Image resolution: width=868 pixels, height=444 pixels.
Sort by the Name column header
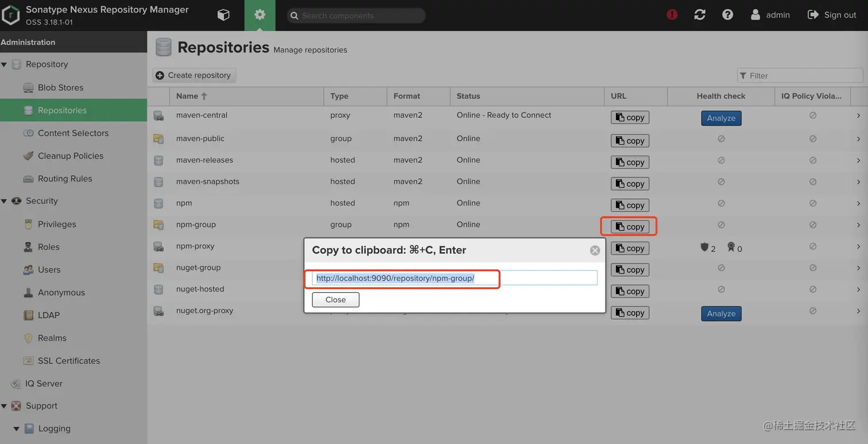(x=247, y=96)
